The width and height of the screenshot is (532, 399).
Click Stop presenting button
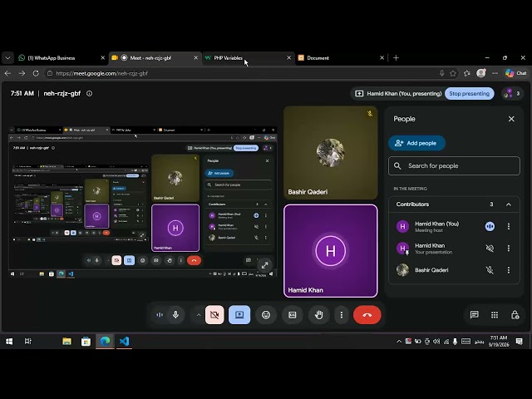pyautogui.click(x=469, y=94)
